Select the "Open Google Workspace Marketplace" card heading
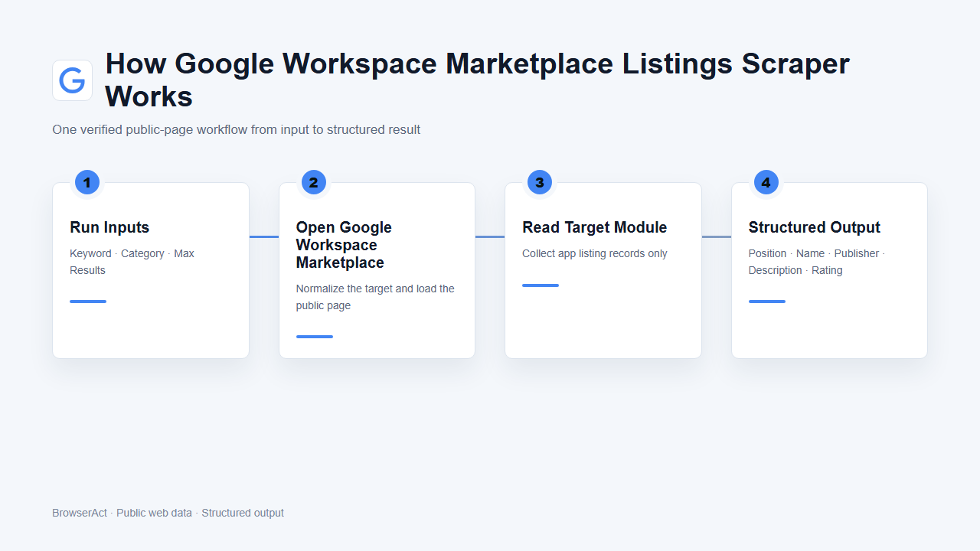 [344, 245]
